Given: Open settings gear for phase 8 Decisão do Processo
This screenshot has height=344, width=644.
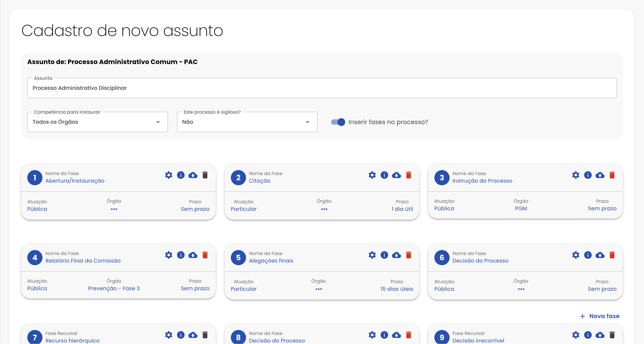Looking at the screenshot, I should coord(372,335).
